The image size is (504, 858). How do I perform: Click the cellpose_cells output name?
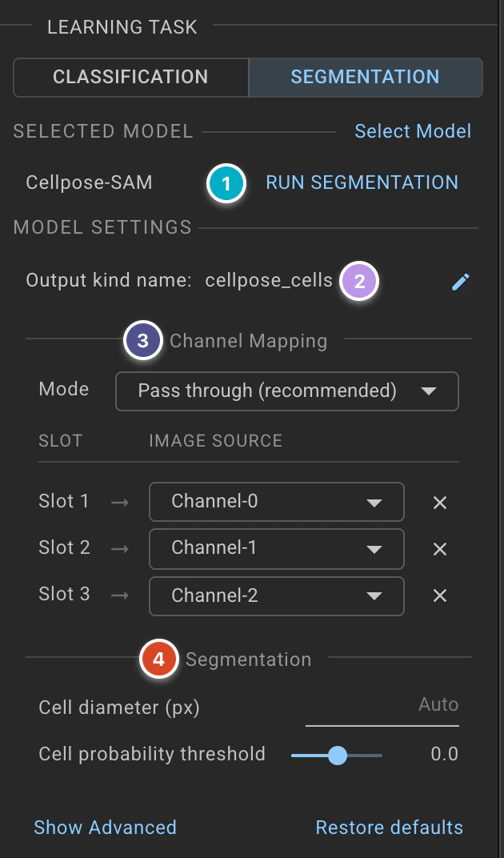click(x=269, y=281)
